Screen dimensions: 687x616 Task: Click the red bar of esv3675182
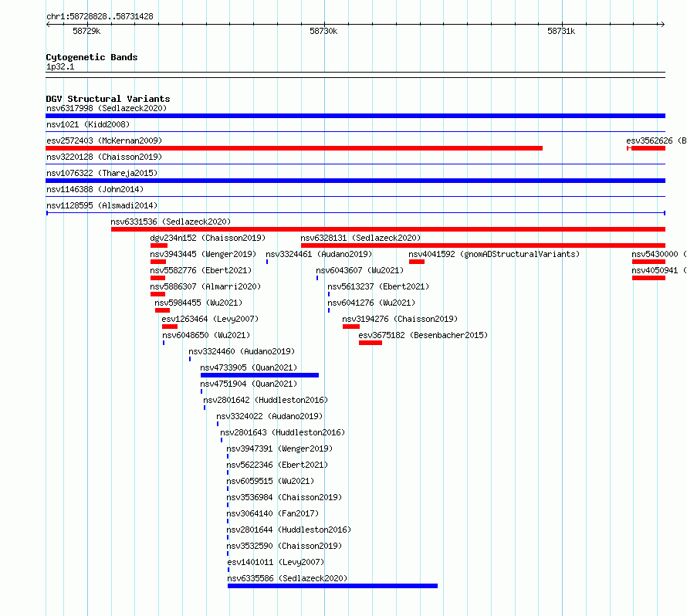(371, 343)
